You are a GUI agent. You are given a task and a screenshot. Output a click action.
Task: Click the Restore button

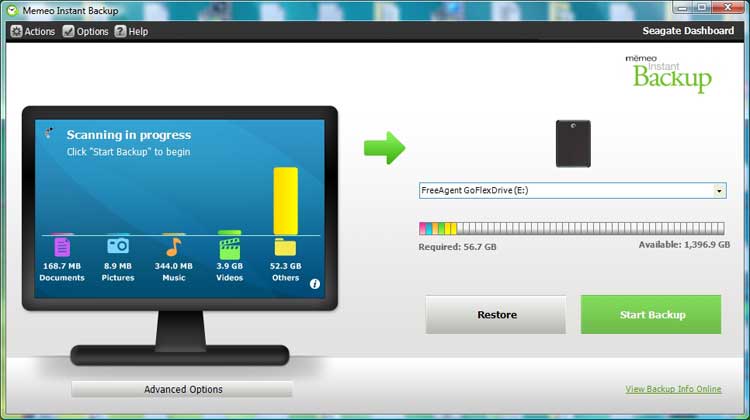pos(496,314)
